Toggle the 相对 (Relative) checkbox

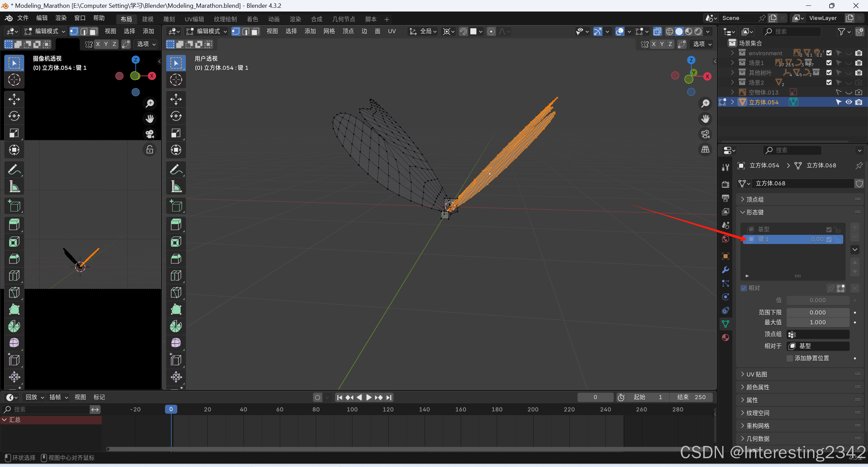(x=744, y=288)
